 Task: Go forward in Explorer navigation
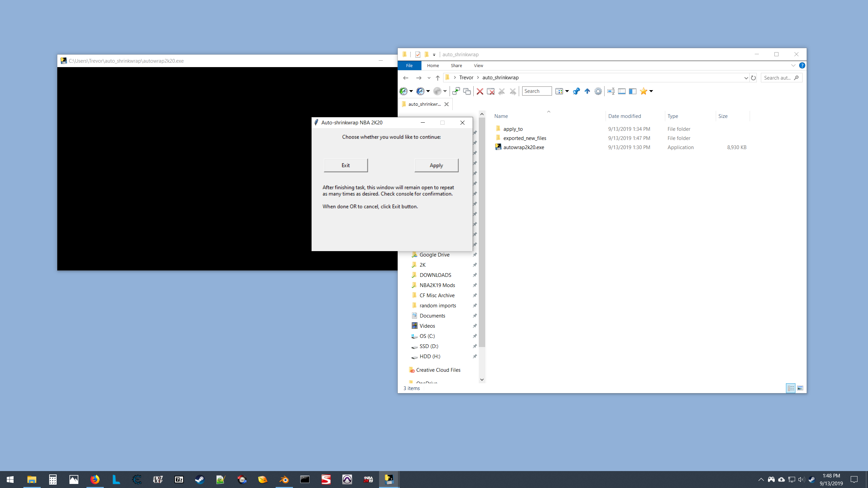(419, 78)
